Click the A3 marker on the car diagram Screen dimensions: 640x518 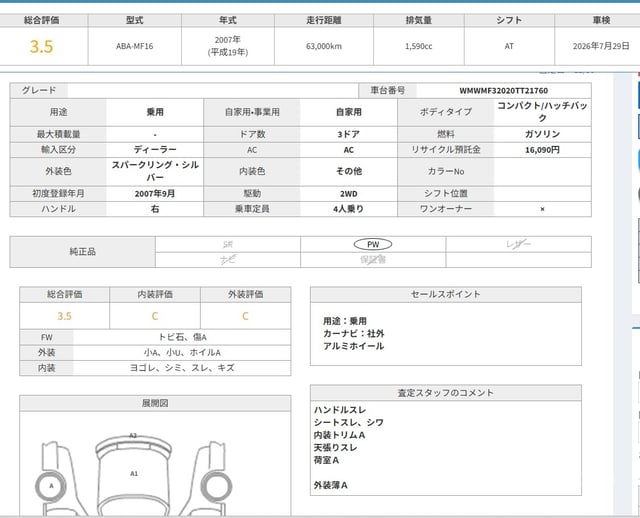(x=133, y=435)
